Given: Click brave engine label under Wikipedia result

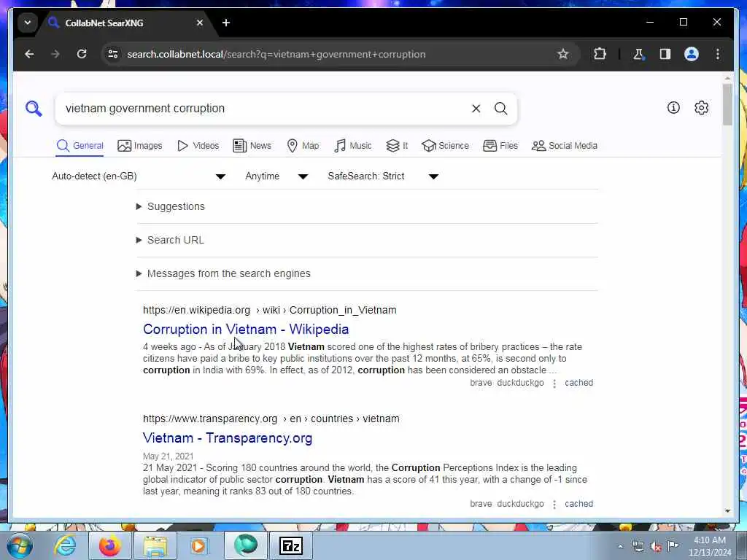Looking at the screenshot, I should (481, 383).
